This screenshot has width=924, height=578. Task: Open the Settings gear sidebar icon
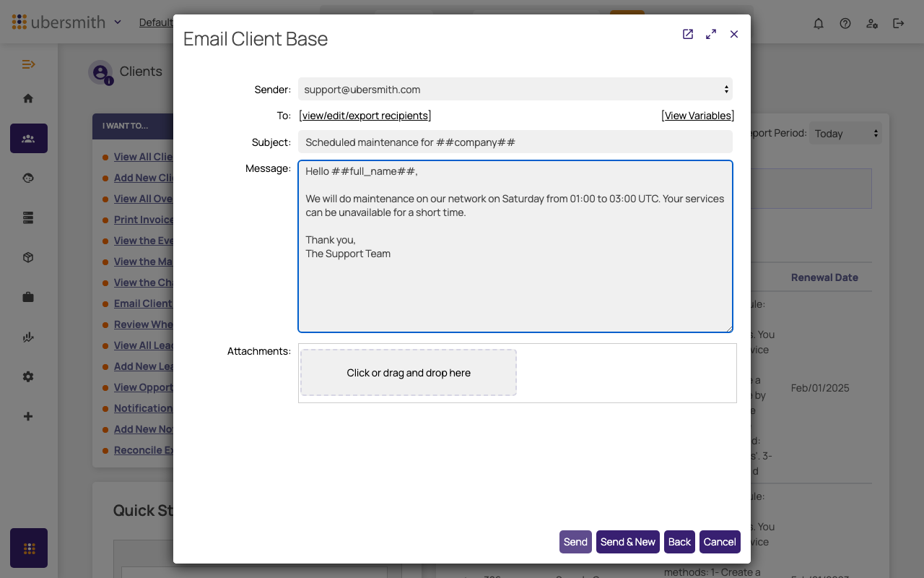coord(28,376)
